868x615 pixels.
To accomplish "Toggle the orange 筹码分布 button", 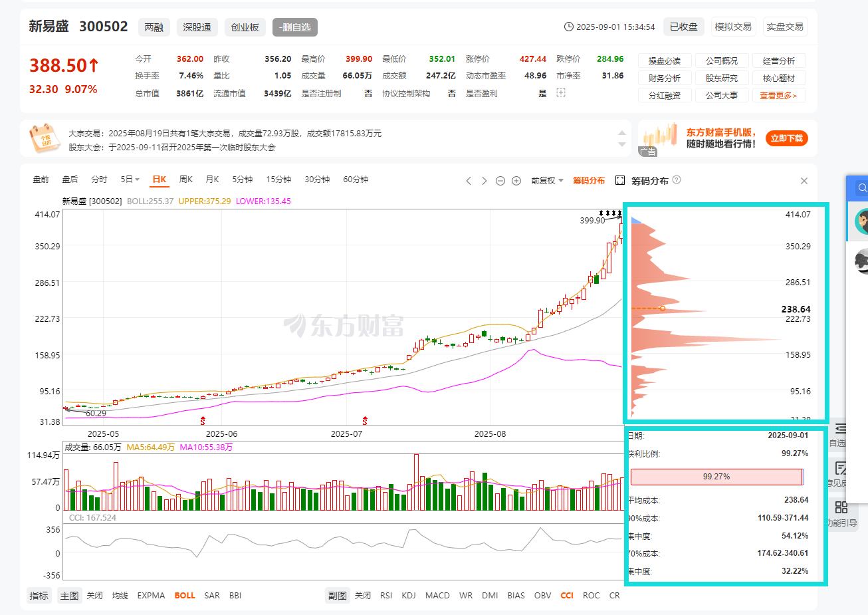I will pos(589,181).
